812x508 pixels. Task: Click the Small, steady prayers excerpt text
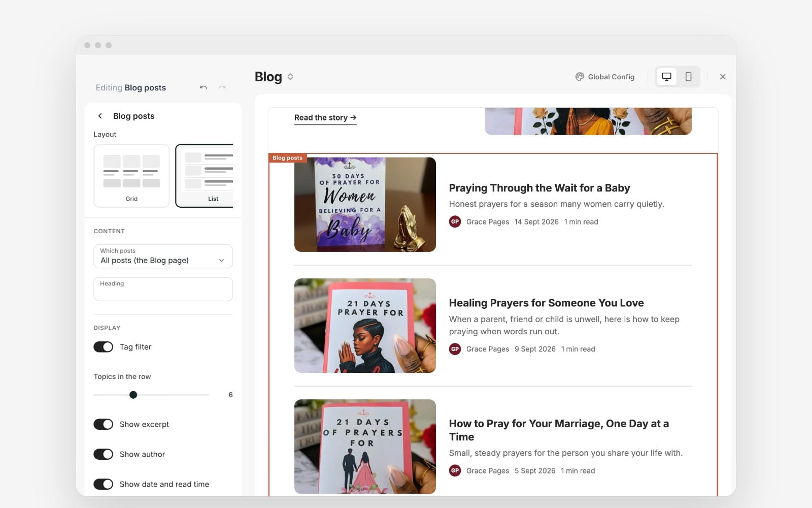(566, 453)
